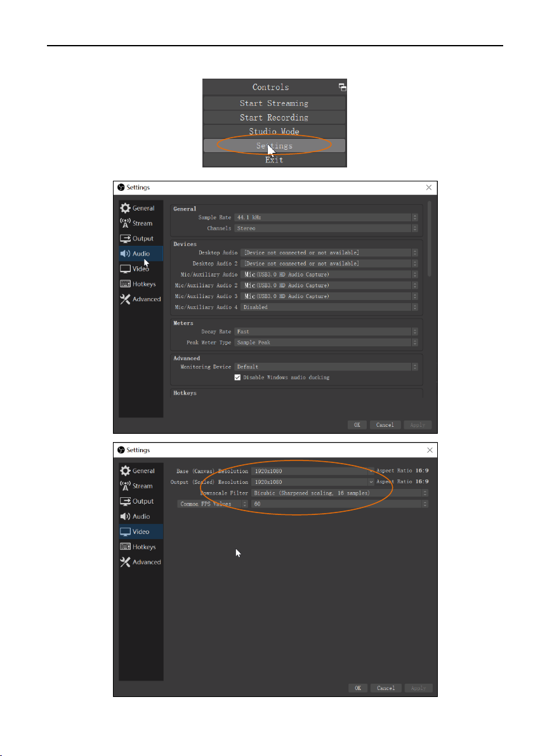
Task: Open Common FPS Values type selector
Action: tap(213, 504)
